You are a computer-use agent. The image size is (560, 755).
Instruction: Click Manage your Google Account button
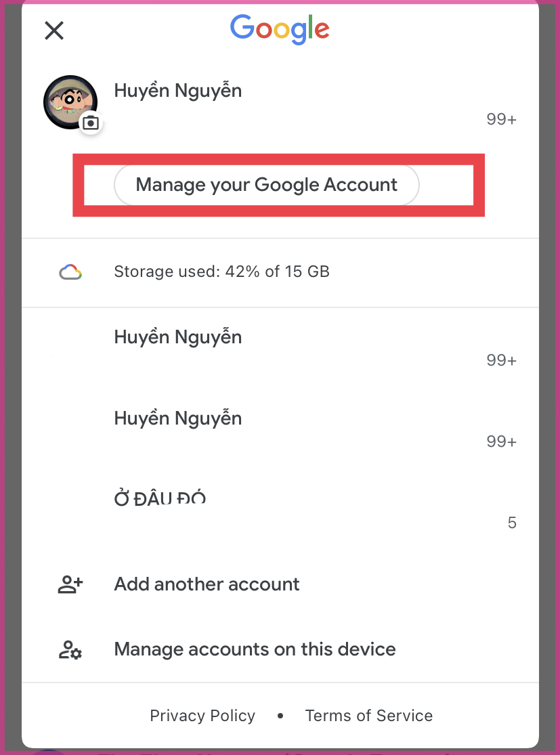click(x=267, y=185)
